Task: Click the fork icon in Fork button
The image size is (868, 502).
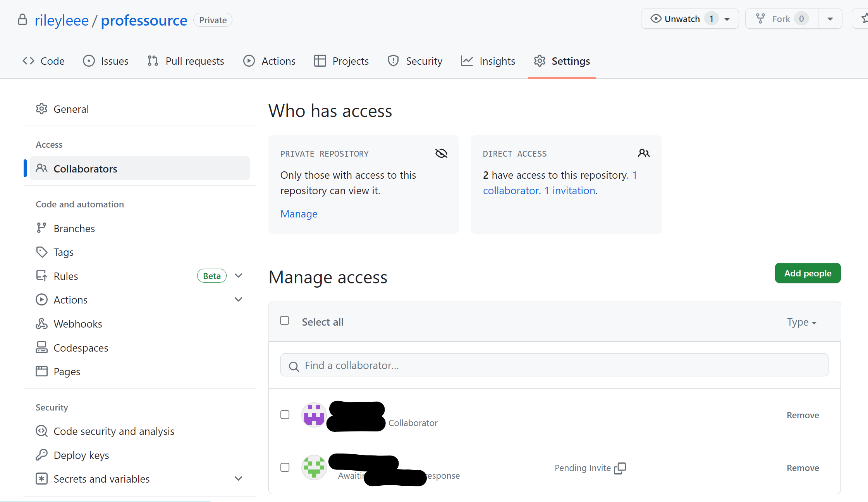Action: click(761, 19)
